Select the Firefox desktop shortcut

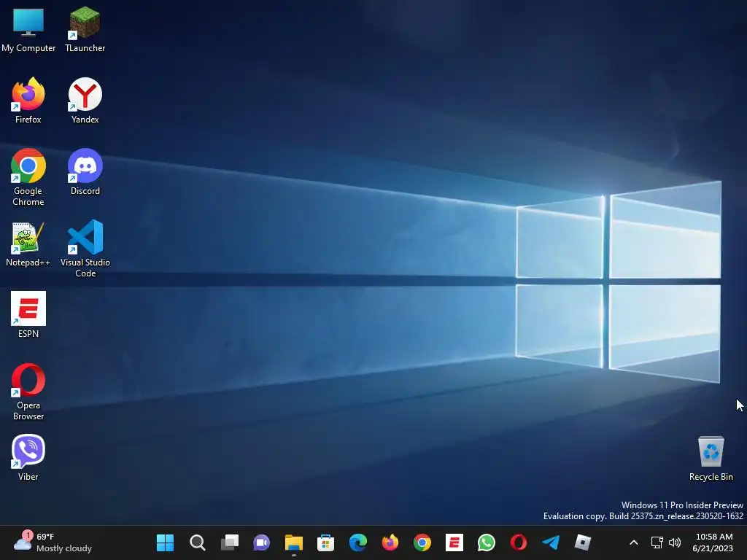pos(28,101)
